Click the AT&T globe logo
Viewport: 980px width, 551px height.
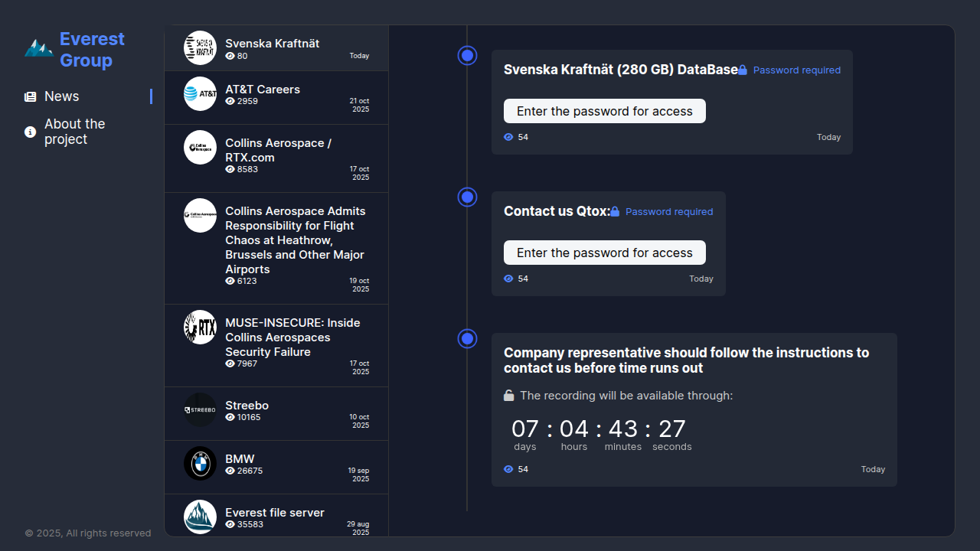point(200,94)
